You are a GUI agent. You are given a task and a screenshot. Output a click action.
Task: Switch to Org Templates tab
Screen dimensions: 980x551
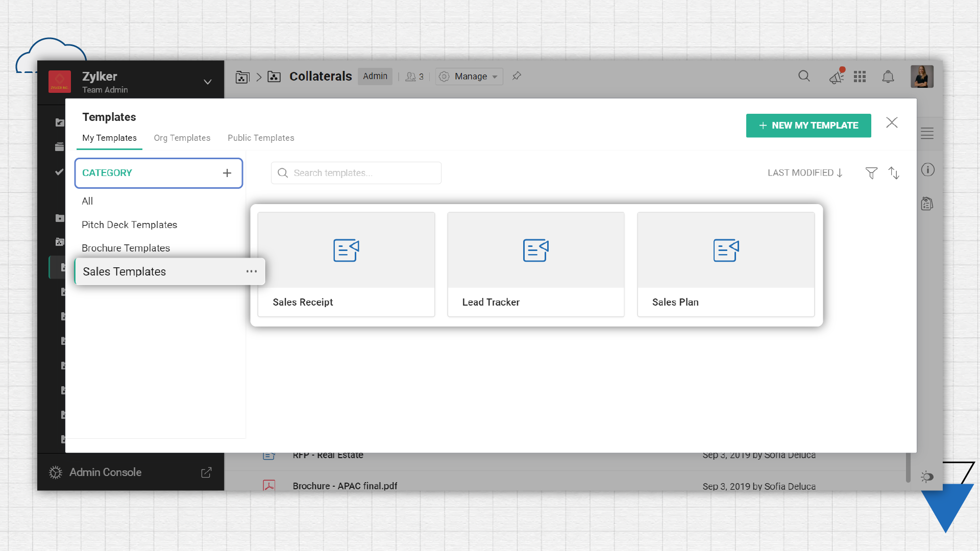coord(182,138)
